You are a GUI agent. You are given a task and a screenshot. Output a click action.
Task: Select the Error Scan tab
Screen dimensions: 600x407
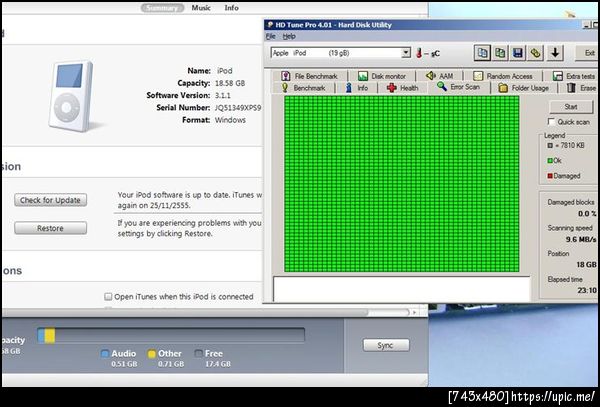click(459, 87)
